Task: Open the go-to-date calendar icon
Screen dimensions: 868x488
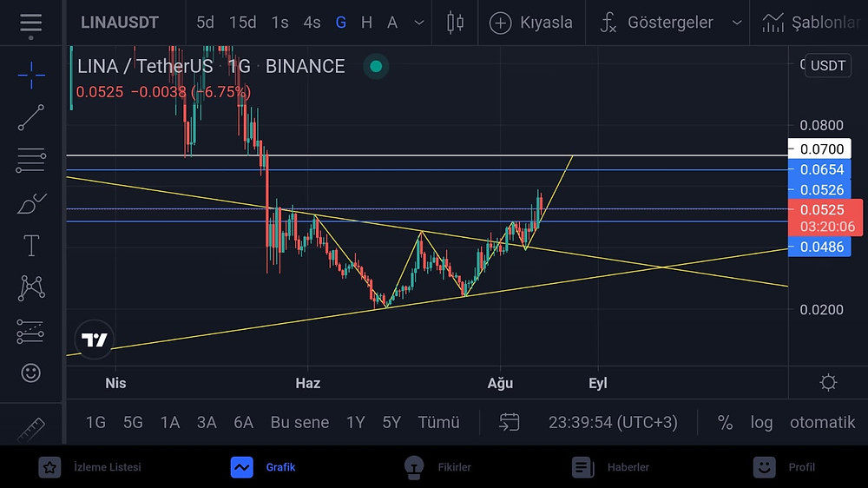Action: click(x=509, y=422)
